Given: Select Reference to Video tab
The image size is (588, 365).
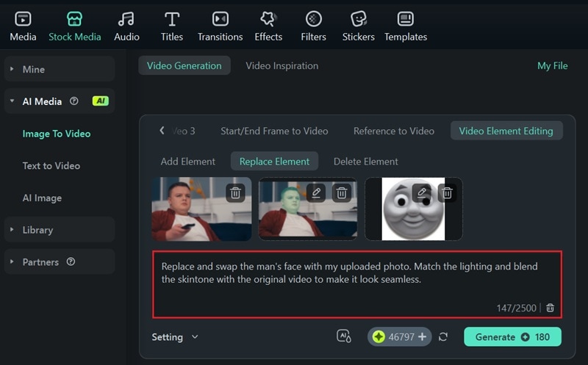Looking at the screenshot, I should [x=394, y=131].
